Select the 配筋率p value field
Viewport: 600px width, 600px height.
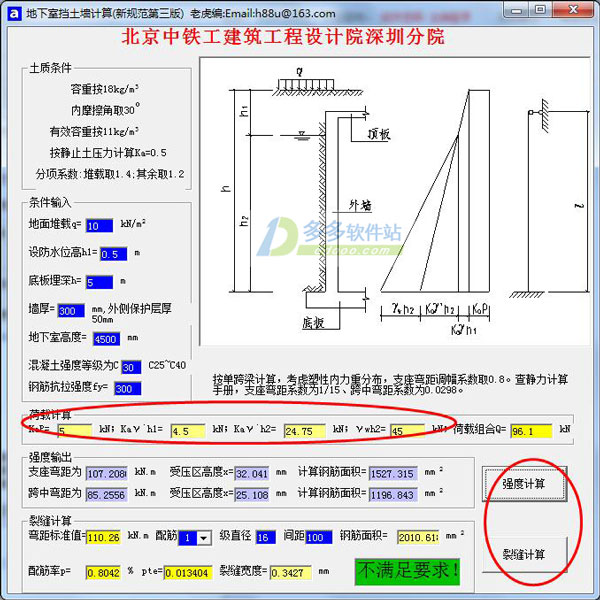103,573
